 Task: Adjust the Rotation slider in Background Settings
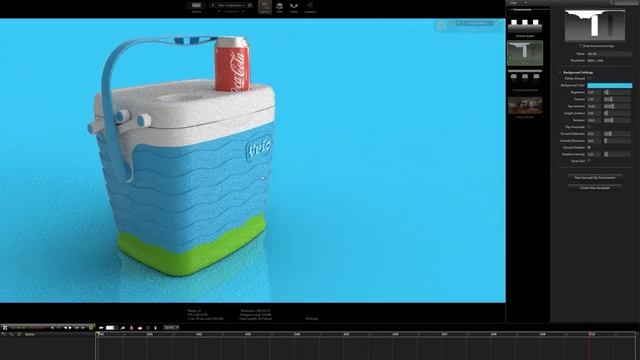[617, 120]
